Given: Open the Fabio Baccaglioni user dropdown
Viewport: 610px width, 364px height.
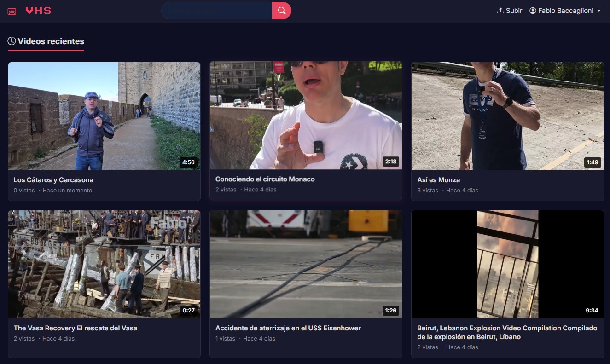Looking at the screenshot, I should [x=565, y=11].
